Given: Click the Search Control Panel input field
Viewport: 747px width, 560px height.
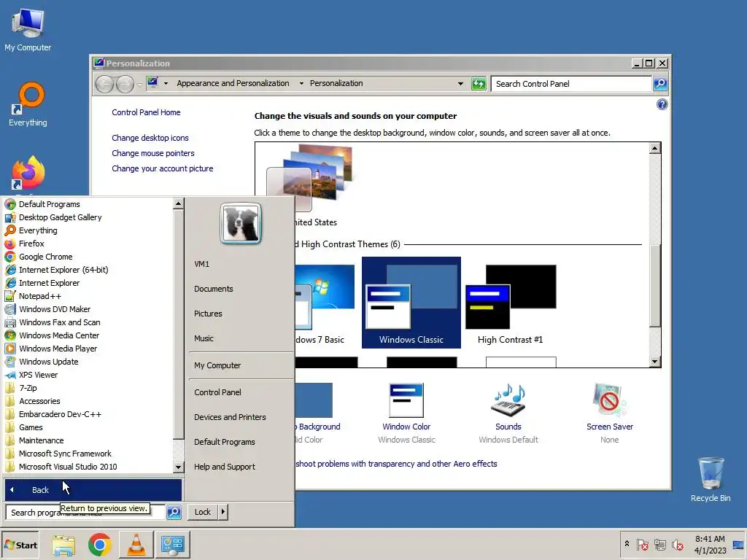Looking at the screenshot, I should [x=571, y=84].
